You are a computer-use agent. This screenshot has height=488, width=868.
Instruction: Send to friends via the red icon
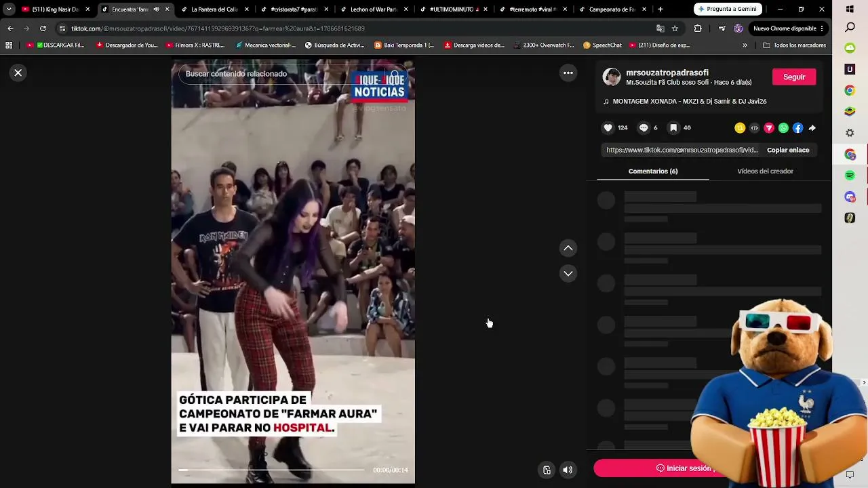pyautogui.click(x=769, y=127)
